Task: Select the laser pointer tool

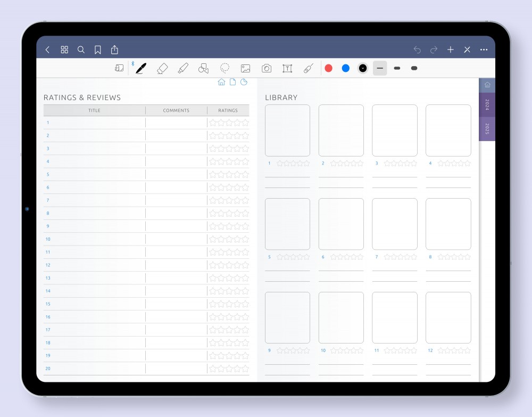Action: (309, 68)
